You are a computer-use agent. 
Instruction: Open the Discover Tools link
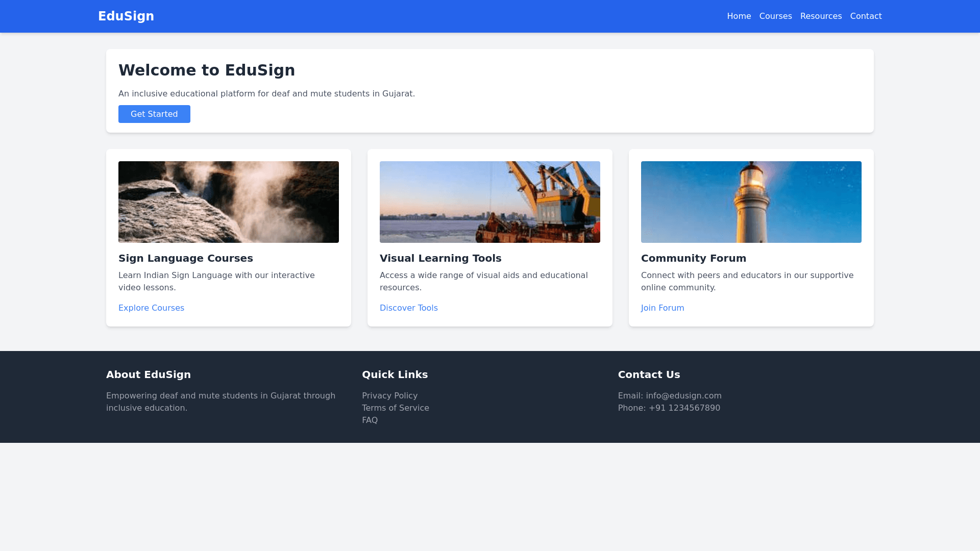click(x=408, y=308)
